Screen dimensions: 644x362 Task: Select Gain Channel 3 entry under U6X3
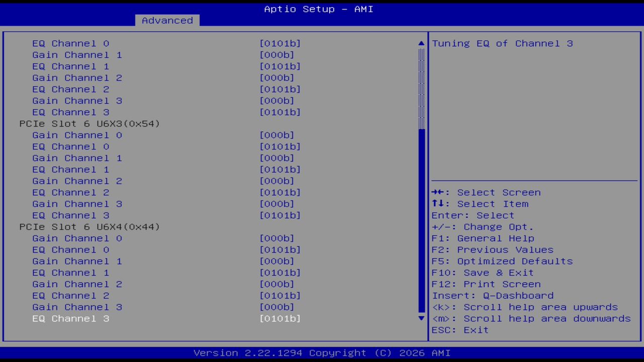[77, 204]
